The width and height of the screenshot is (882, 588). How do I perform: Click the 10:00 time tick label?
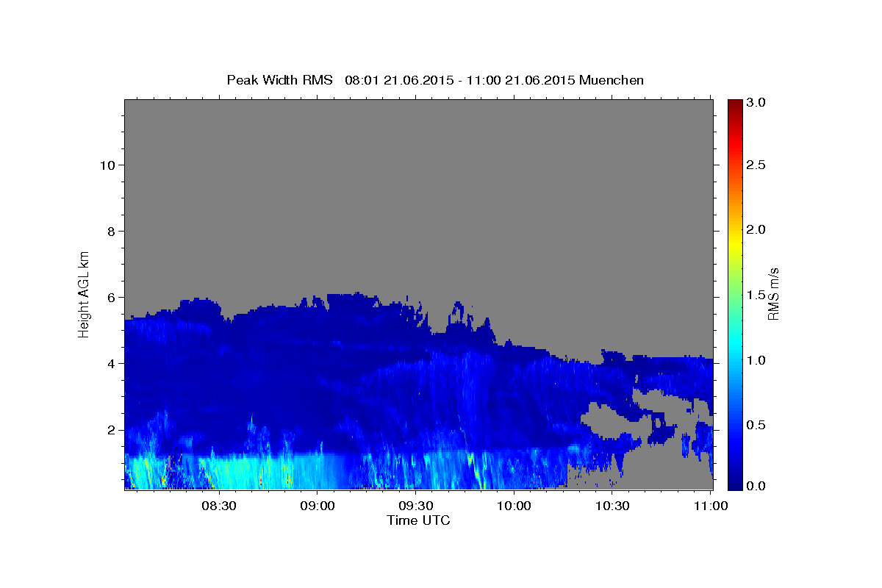[514, 506]
